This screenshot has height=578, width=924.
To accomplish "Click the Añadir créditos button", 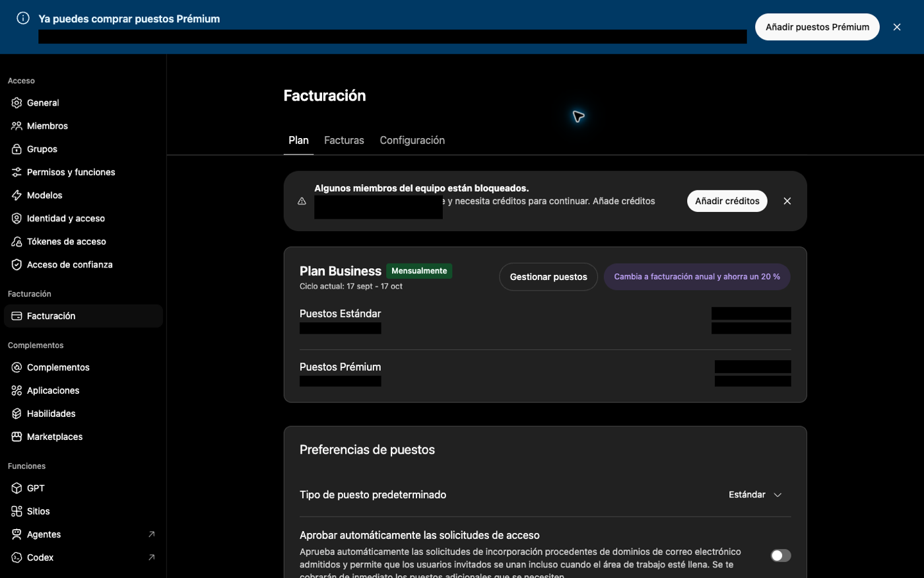I will (x=727, y=201).
